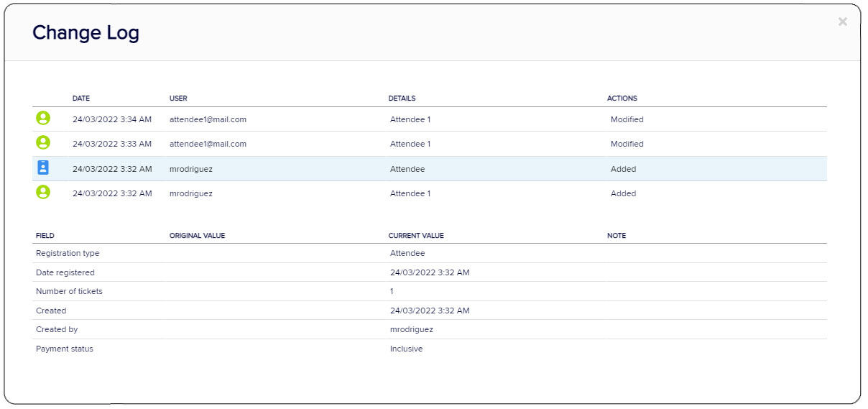The image size is (868, 409).
Task: Click the NOTE column header
Action: (x=617, y=236)
